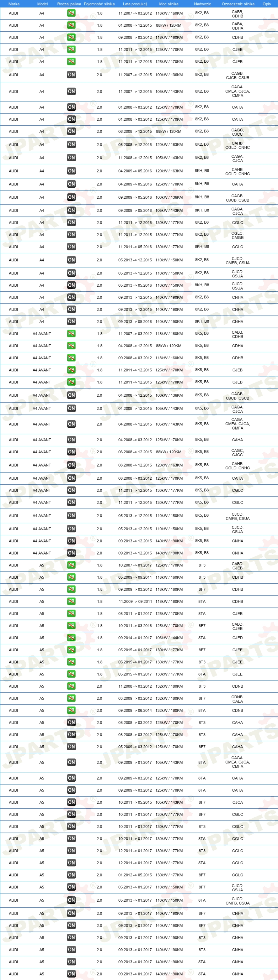
Task: Click the petrol icon in the A5 8F7 CJEE row
Action: 71,650
